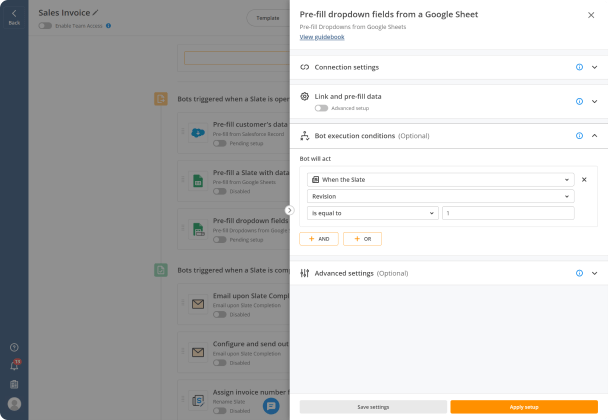Toggle the Pre-fill customer's data bot switch

point(219,143)
